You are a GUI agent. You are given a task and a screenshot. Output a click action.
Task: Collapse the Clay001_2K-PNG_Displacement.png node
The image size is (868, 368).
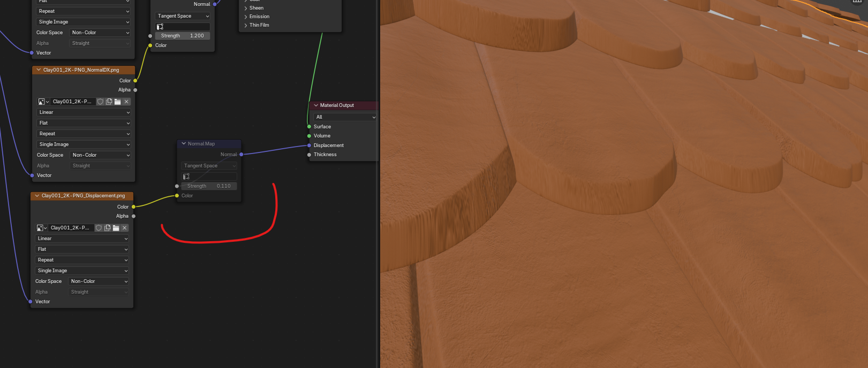click(37, 196)
